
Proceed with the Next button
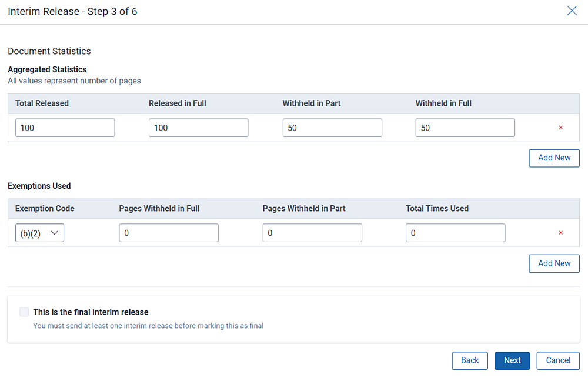coord(512,360)
